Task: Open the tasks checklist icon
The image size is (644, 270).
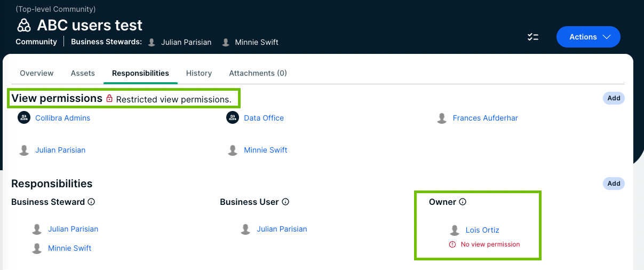Action: tap(532, 37)
